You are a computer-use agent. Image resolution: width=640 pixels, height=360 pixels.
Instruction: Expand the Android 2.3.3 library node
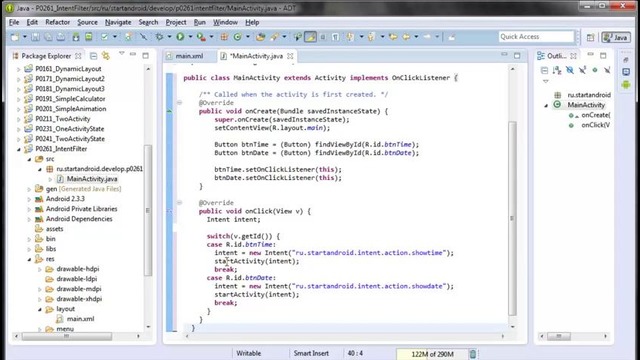coord(29,199)
